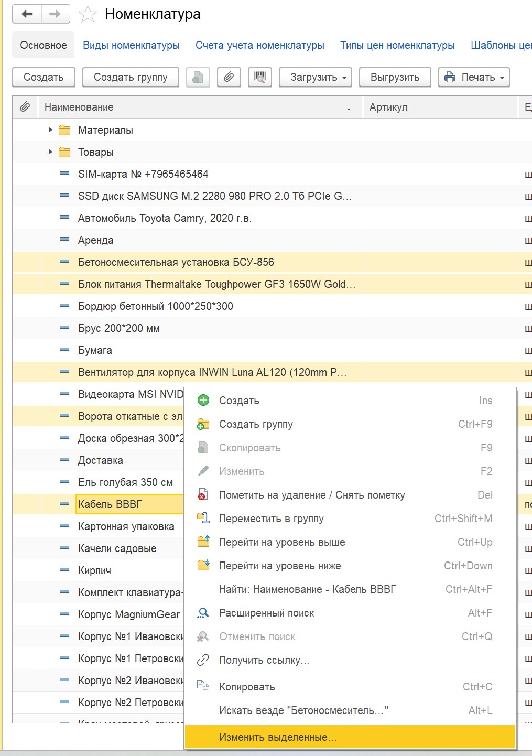This screenshot has height=756, width=532.
Task: Expand the Товары group
Action: (50, 152)
